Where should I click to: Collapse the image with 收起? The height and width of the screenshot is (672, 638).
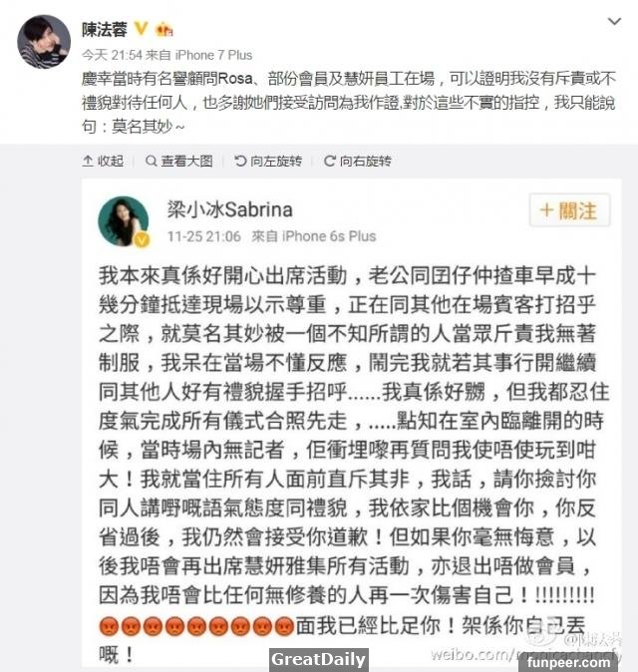click(103, 161)
